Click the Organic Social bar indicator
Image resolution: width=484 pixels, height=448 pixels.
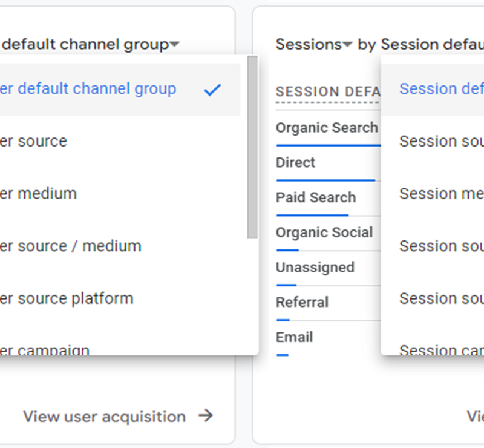click(288, 250)
